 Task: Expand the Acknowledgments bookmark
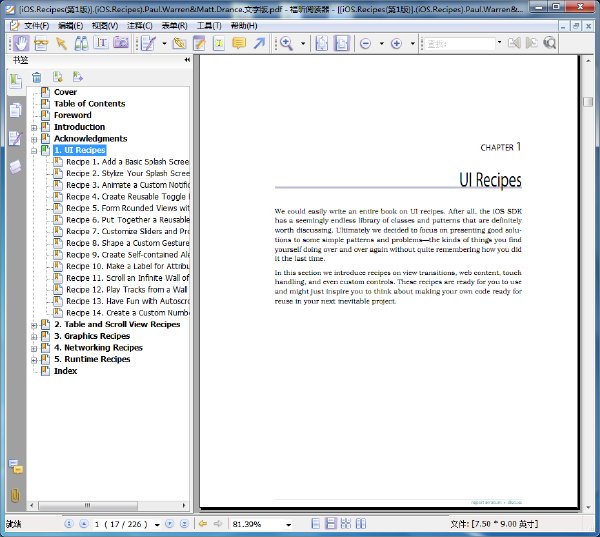(x=34, y=139)
